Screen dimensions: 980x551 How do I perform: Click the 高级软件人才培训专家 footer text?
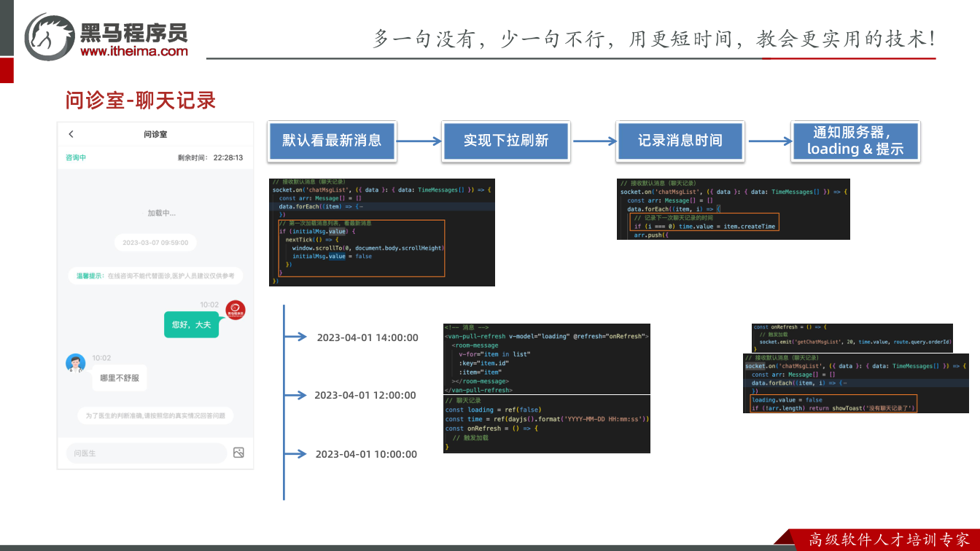[x=890, y=540]
